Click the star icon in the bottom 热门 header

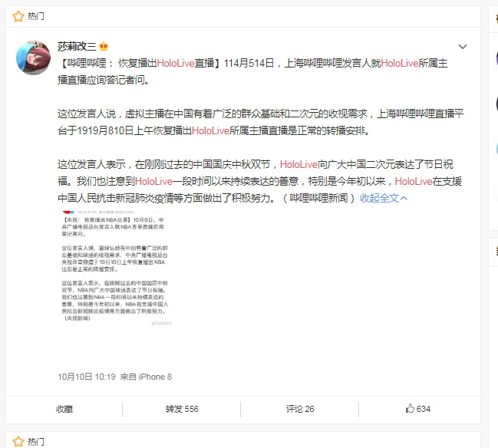pyautogui.click(x=18, y=441)
